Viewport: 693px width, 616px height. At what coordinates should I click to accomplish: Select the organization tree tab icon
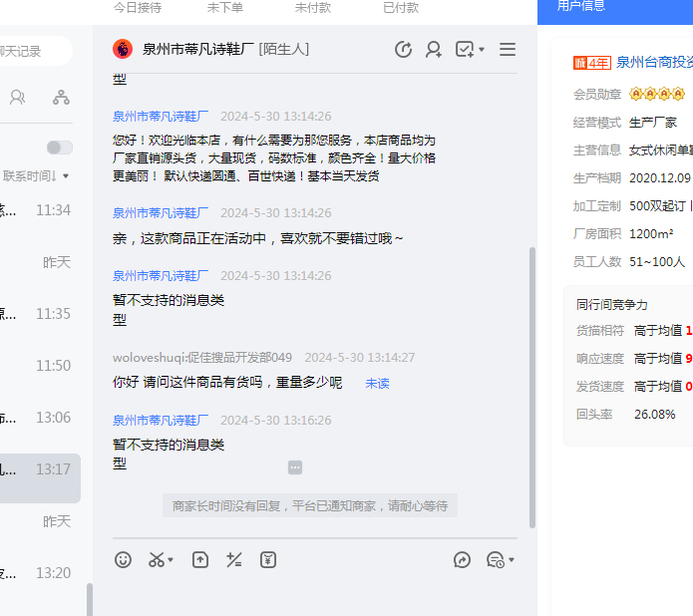(61, 97)
